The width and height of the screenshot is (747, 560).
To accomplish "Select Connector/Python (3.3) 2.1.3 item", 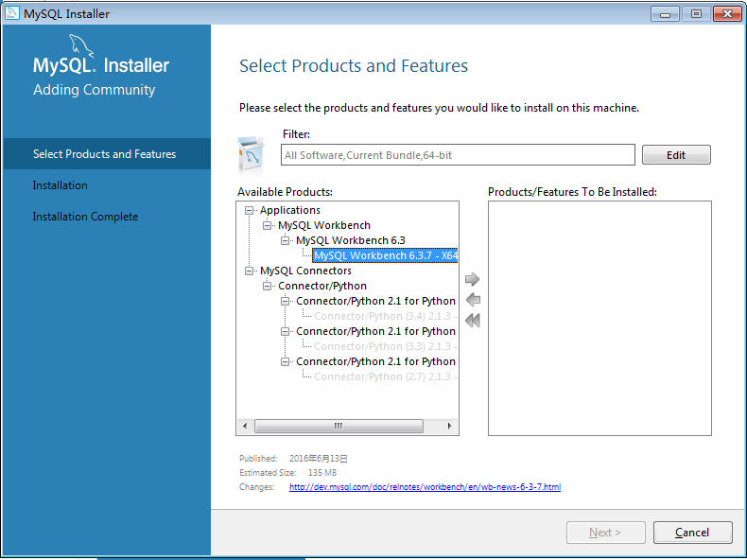I will click(386, 346).
